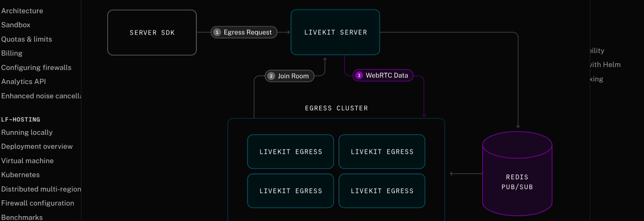The height and width of the screenshot is (221, 644).
Task: Click the SERVER SDK diagram box
Action: pos(152,32)
